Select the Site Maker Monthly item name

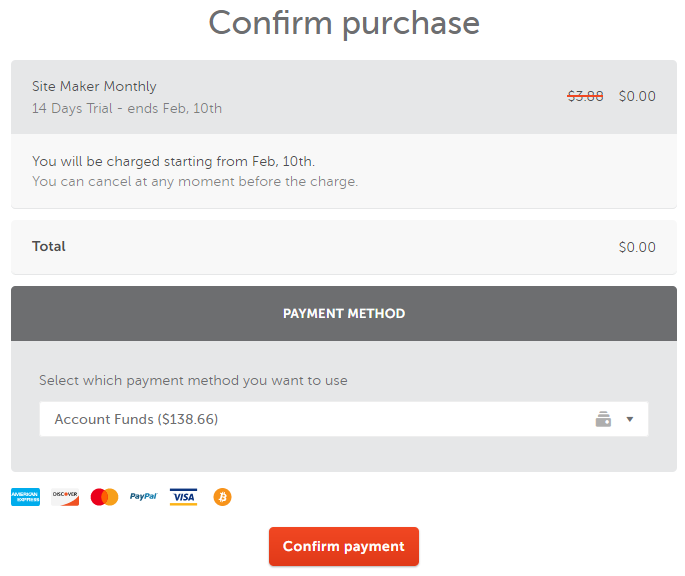tap(94, 87)
